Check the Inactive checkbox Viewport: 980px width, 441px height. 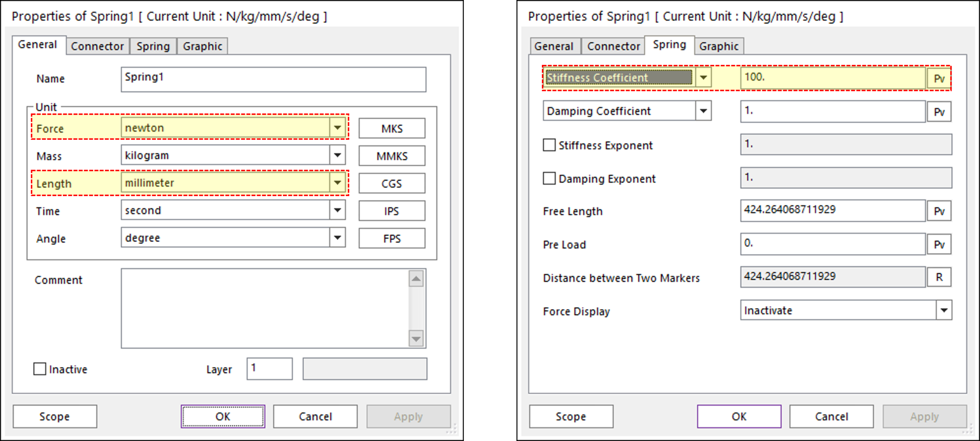[x=40, y=369]
